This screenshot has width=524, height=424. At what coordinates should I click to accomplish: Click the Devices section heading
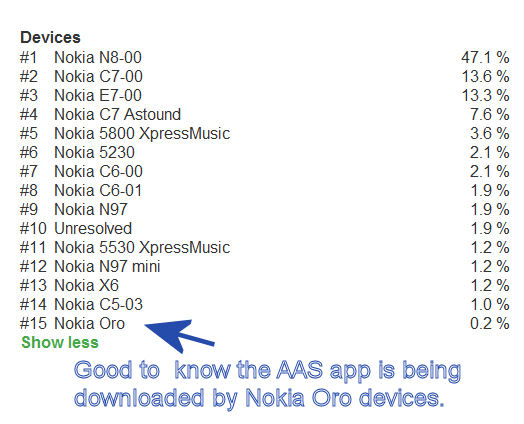(x=50, y=37)
